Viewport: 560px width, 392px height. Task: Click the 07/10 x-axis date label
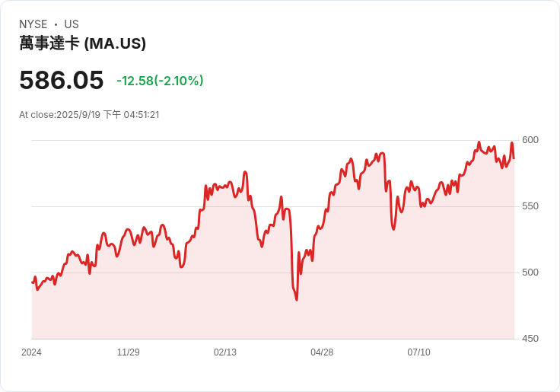tap(418, 352)
